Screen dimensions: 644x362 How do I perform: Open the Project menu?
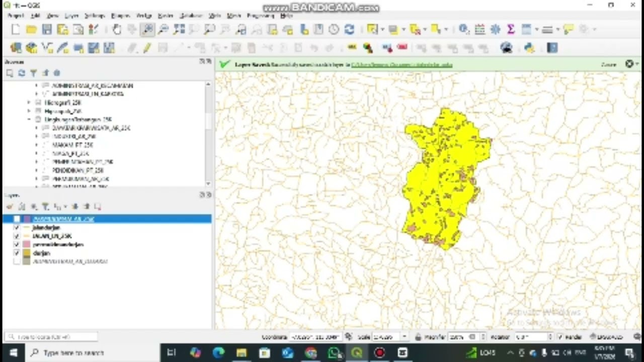click(16, 16)
